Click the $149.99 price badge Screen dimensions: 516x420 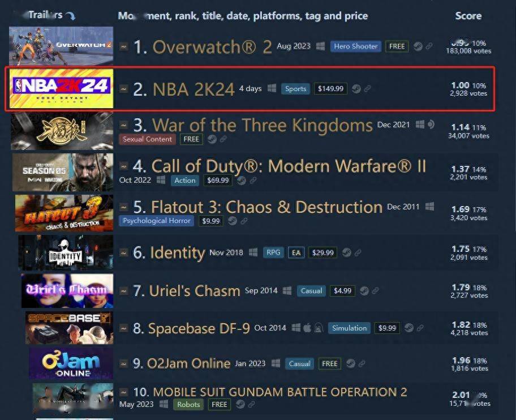[x=330, y=88]
